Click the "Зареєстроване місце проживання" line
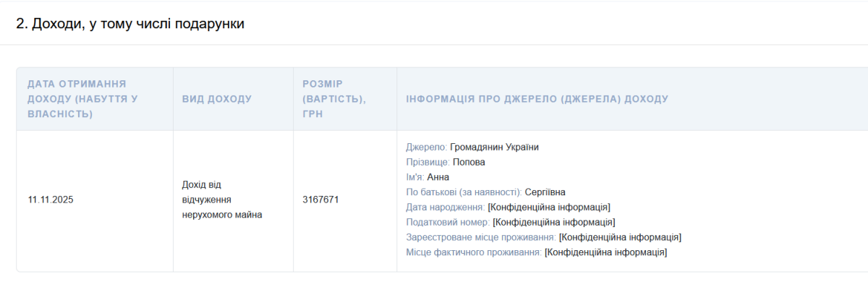868x282 pixels. click(x=544, y=237)
